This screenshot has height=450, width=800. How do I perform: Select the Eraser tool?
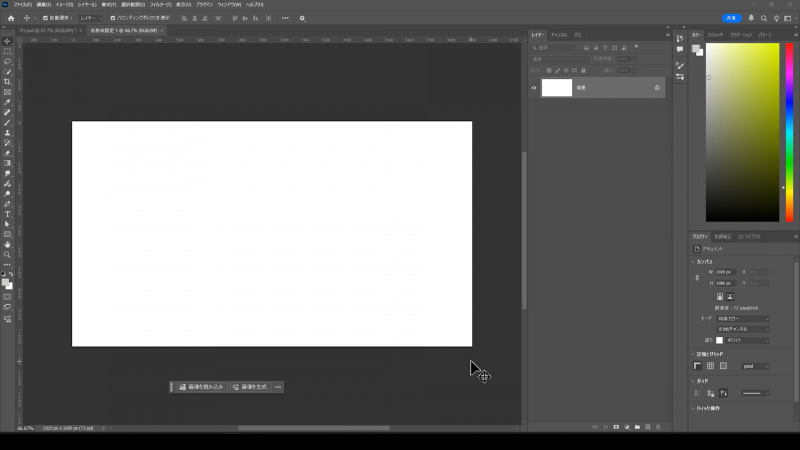pos(7,154)
